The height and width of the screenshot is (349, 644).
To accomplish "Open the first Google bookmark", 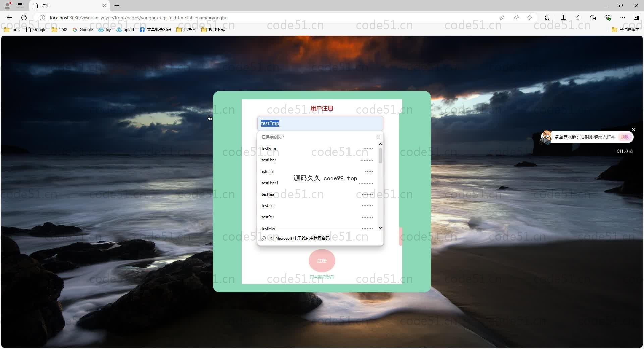I will 36,30.
